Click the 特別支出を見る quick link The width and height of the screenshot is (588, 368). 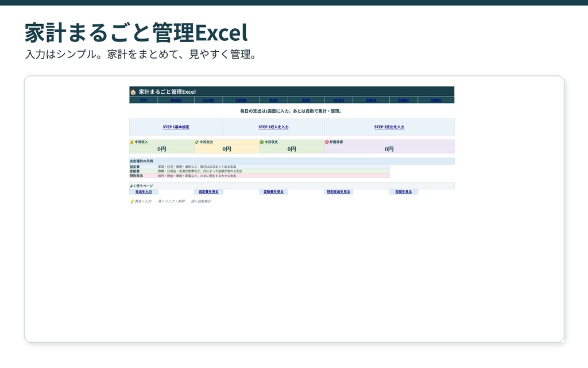point(339,191)
